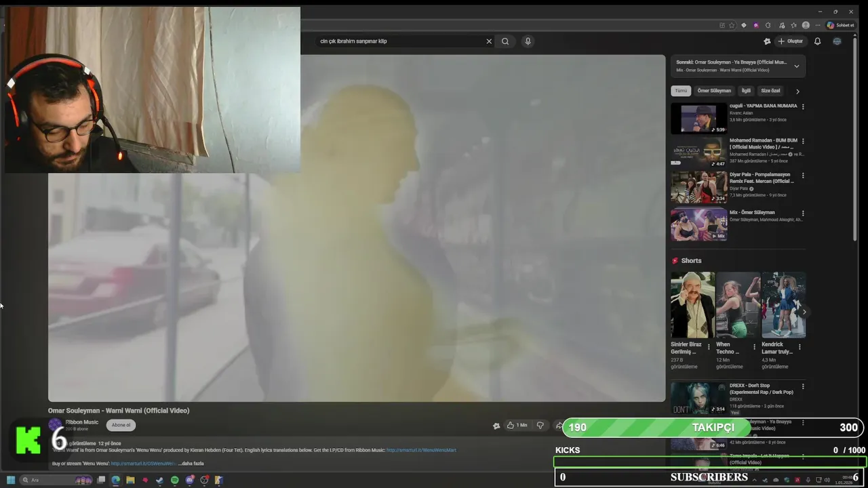Open Discord from taskbar
The image size is (868, 488).
[190, 480]
